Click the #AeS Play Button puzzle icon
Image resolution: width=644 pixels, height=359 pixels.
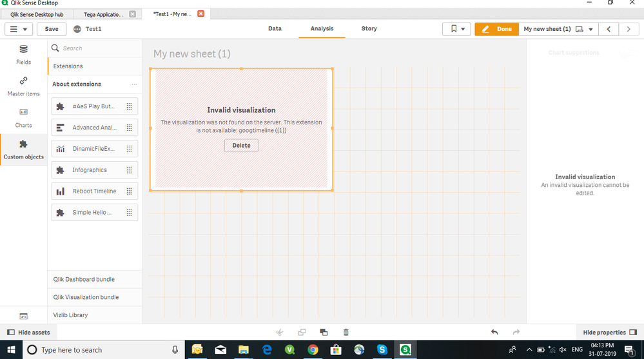[61, 106]
